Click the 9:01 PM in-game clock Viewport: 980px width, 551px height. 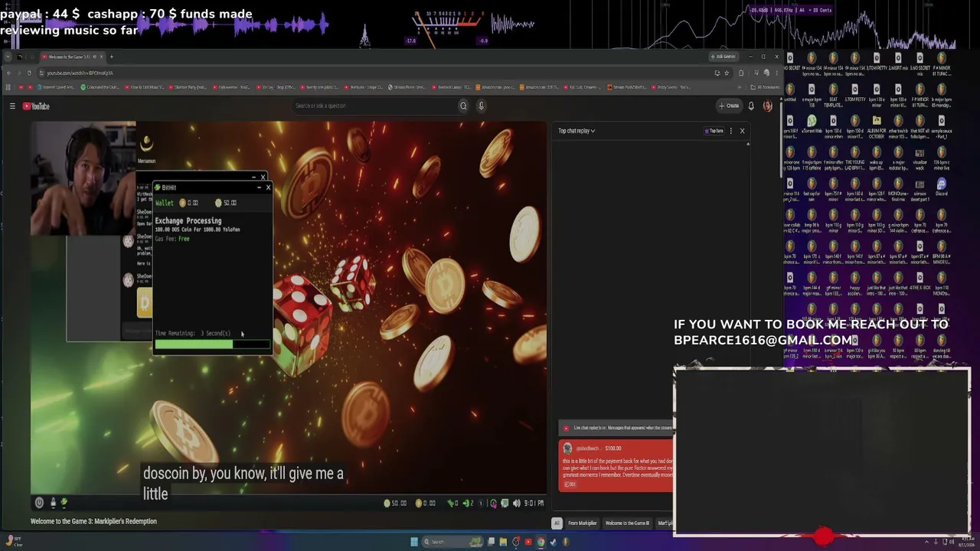coord(536,503)
